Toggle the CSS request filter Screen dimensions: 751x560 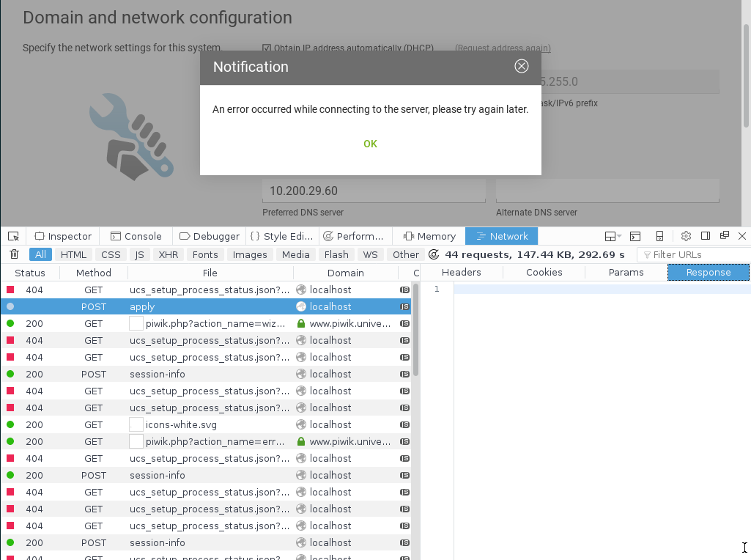tap(111, 254)
